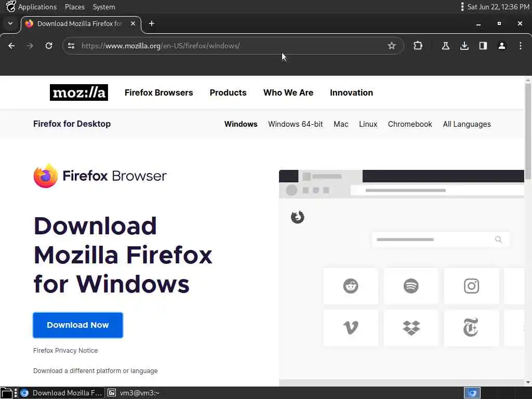532x399 pixels.
Task: Click Download Mozilla F... taskbar button
Action: click(61, 393)
